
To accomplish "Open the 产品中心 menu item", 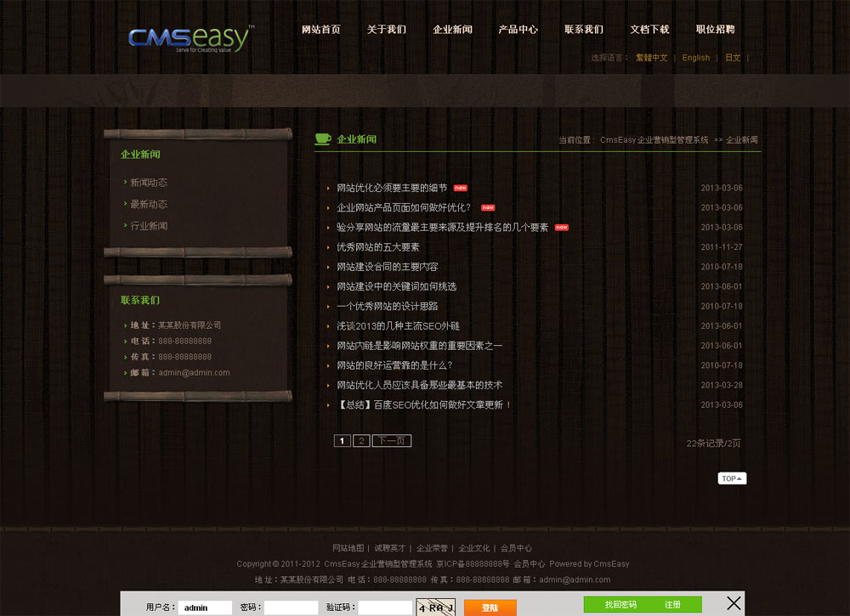I will pyautogui.click(x=518, y=30).
